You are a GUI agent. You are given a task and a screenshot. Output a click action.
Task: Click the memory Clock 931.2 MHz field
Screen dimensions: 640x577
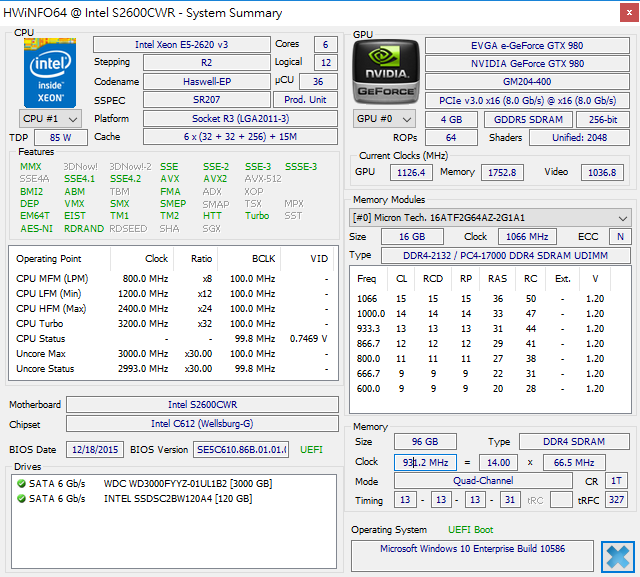(x=425, y=462)
